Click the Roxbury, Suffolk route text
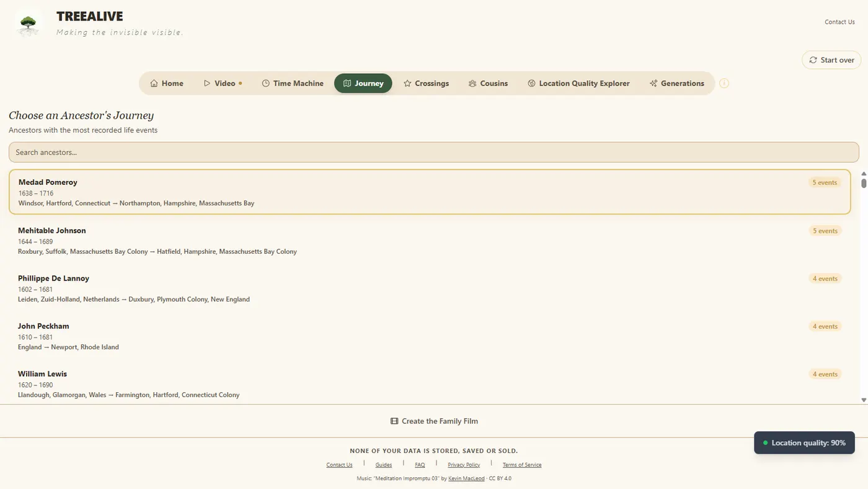The height and width of the screenshot is (489, 868). tap(157, 251)
